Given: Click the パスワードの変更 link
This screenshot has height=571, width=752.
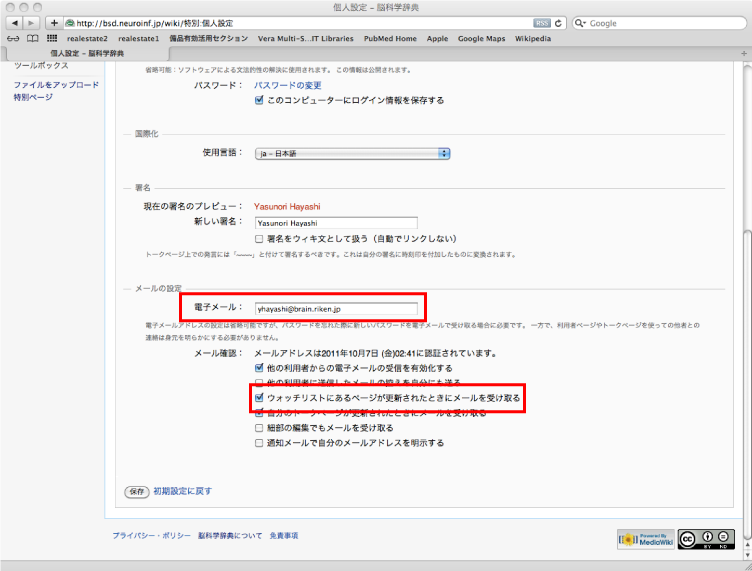Looking at the screenshot, I should click(x=288, y=85).
